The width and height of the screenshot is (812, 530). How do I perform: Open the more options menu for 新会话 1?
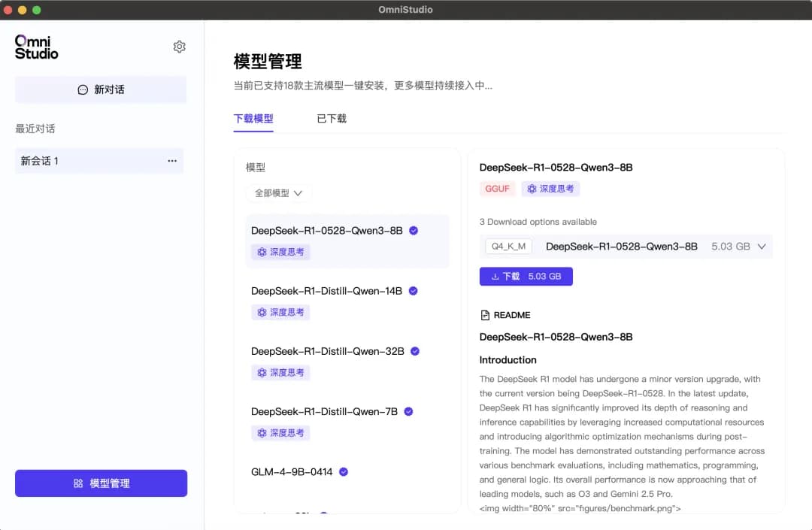point(172,161)
